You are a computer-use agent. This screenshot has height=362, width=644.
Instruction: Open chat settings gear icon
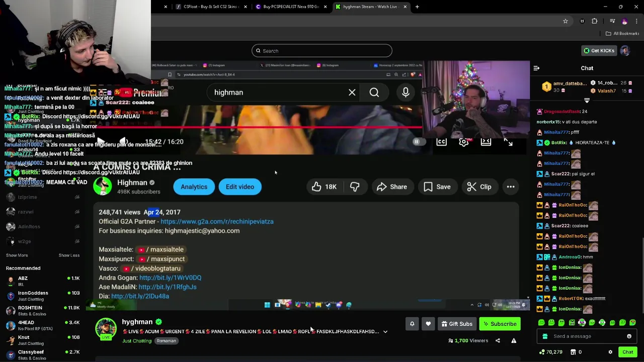click(x=610, y=352)
